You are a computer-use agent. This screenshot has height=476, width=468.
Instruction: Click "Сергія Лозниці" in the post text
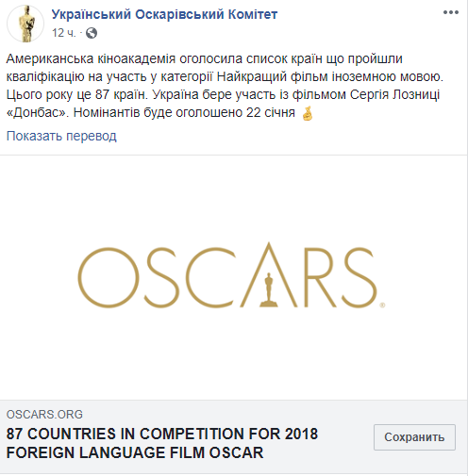[394, 94]
